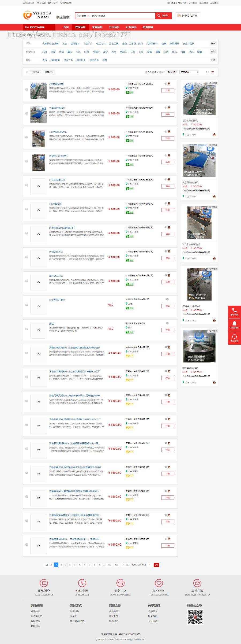Viewport: 241px width, 644px height.
Task: Open the 更新时间 sort dropdown
Action: click(x=172, y=72)
